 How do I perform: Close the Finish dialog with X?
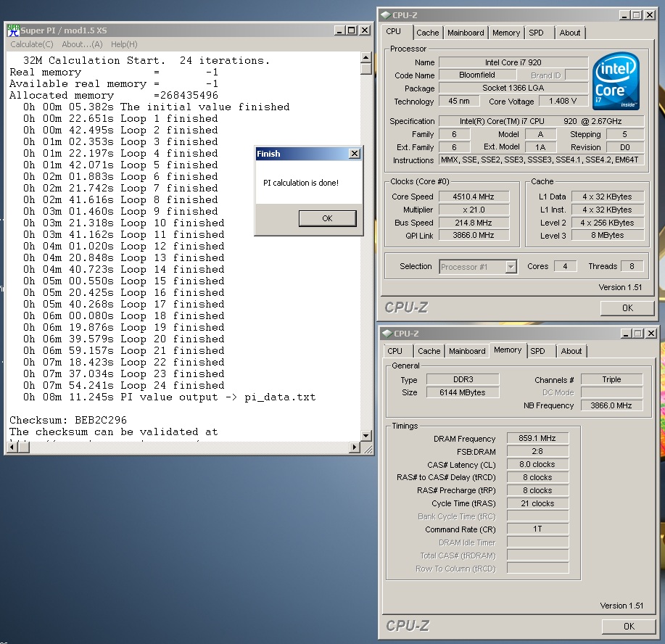[355, 154]
